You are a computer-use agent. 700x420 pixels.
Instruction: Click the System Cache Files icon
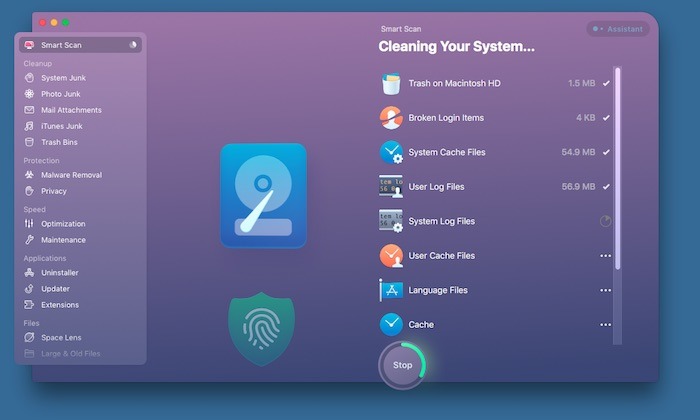tap(391, 152)
